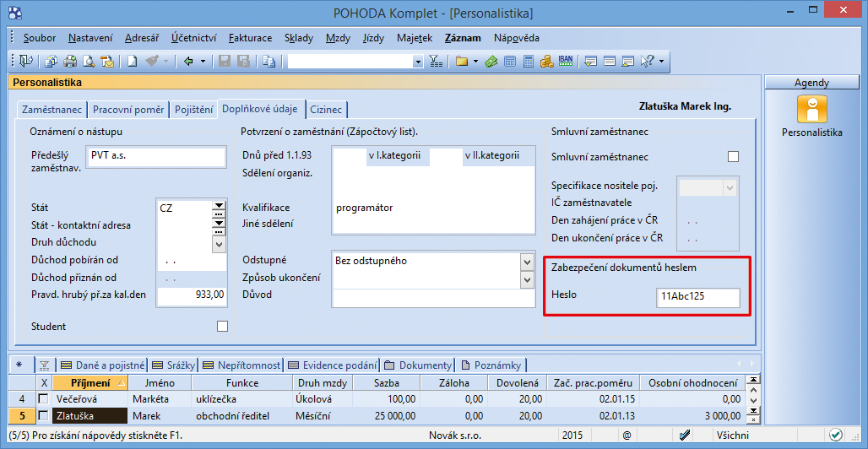Screen dimensions: 868x449
Task: Click the Předešlý zaměstnav. input field
Action: click(156, 157)
